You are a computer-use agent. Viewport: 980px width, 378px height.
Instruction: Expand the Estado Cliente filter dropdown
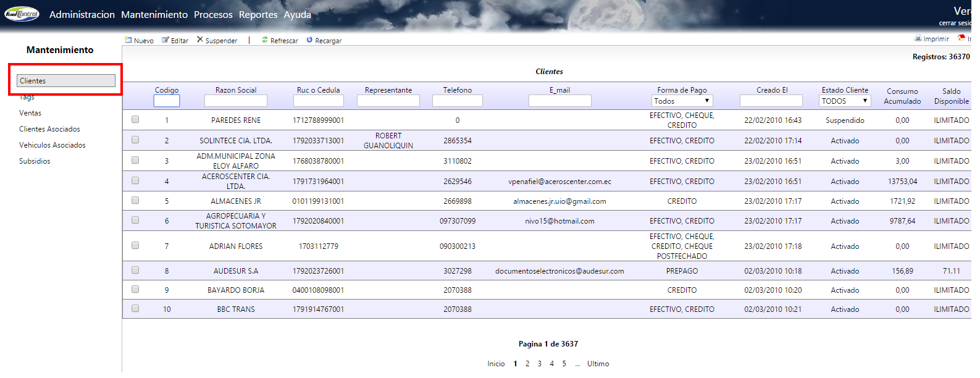[844, 101]
